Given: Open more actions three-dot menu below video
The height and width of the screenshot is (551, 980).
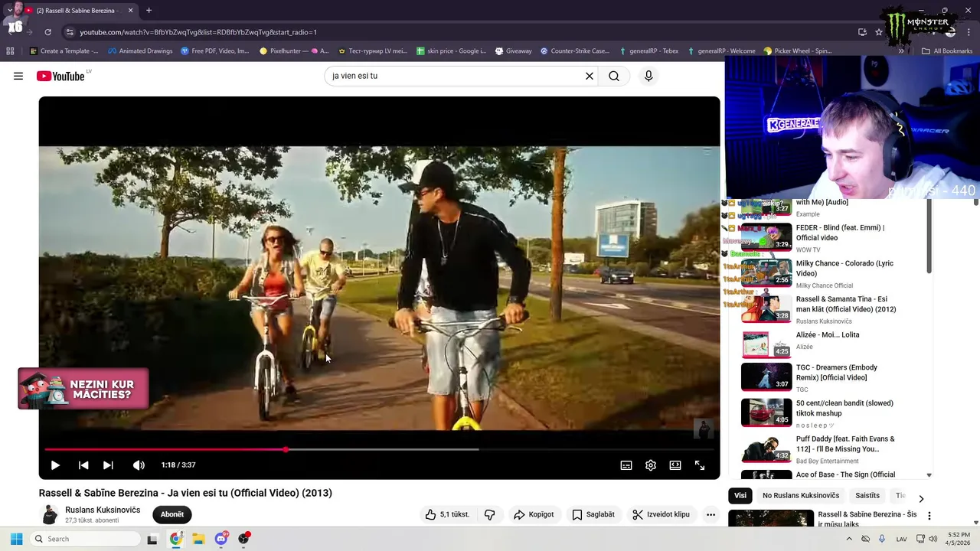Looking at the screenshot, I should tap(710, 514).
